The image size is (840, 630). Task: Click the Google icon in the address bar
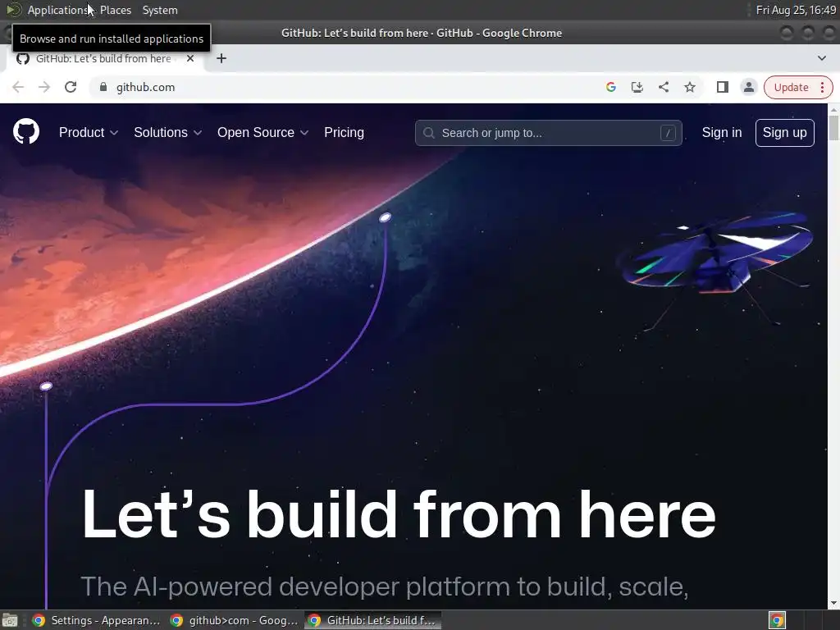click(610, 87)
